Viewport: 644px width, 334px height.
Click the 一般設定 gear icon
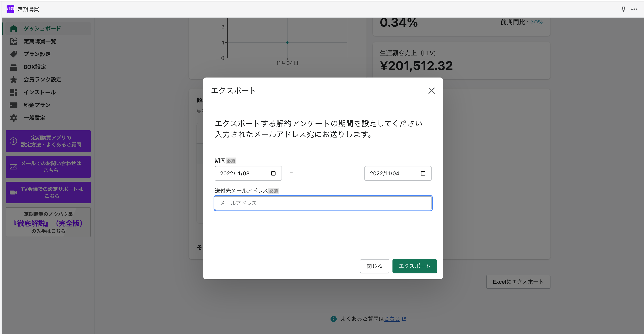14,118
